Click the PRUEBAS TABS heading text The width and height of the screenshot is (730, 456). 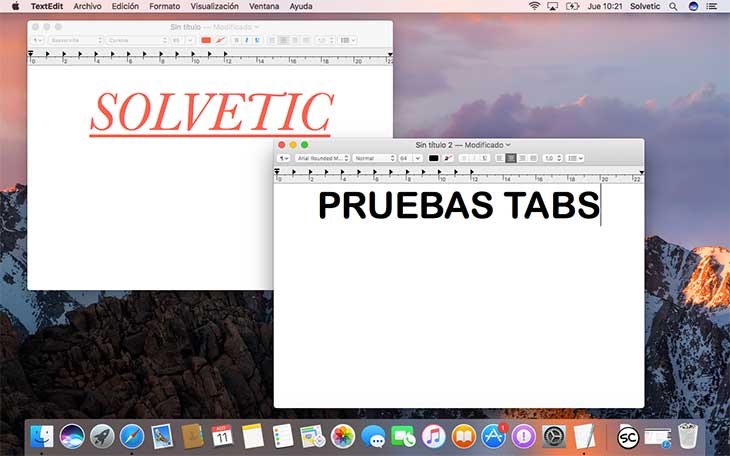[459, 205]
